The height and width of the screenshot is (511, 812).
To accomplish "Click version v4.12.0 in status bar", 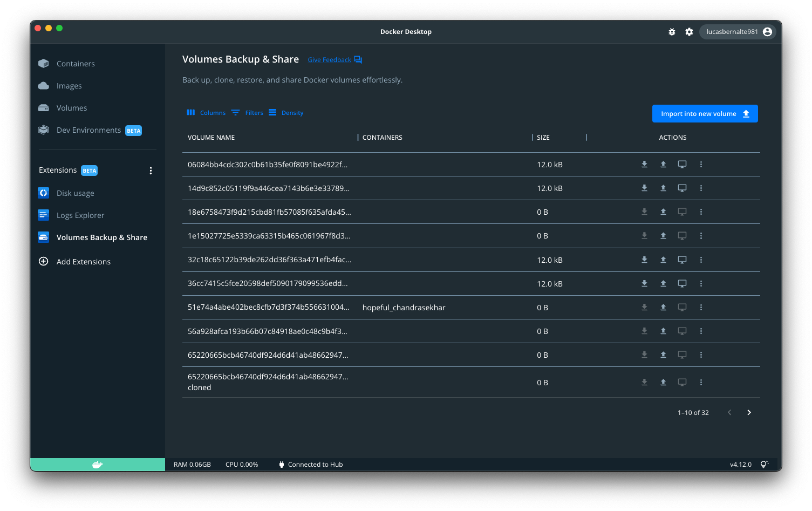I will click(x=740, y=465).
